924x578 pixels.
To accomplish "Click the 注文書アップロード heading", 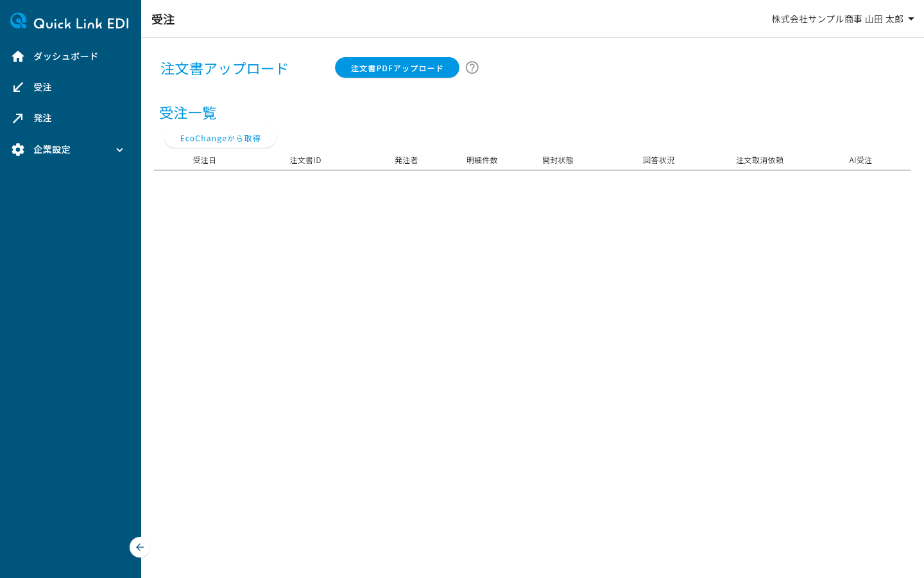I will pos(225,69).
